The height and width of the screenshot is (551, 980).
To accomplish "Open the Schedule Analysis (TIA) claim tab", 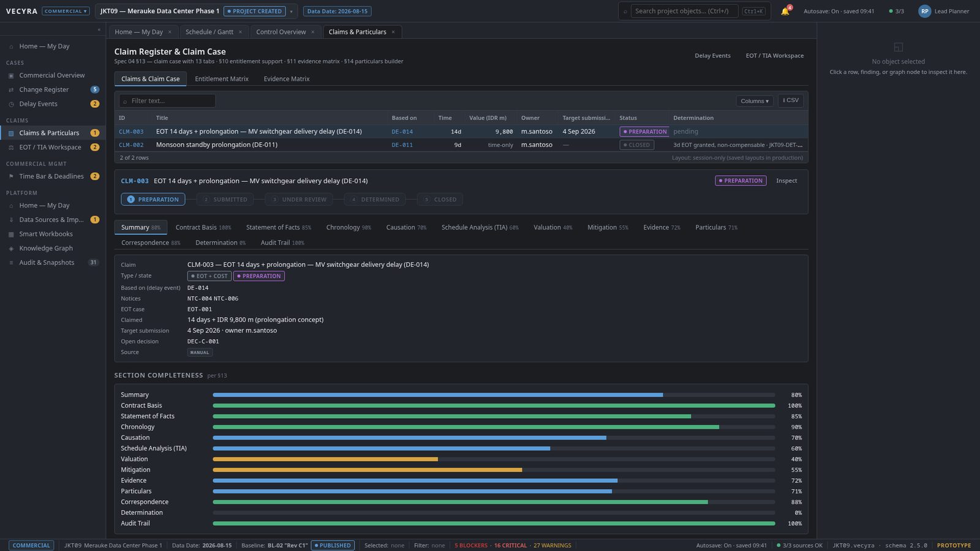I will point(480,228).
